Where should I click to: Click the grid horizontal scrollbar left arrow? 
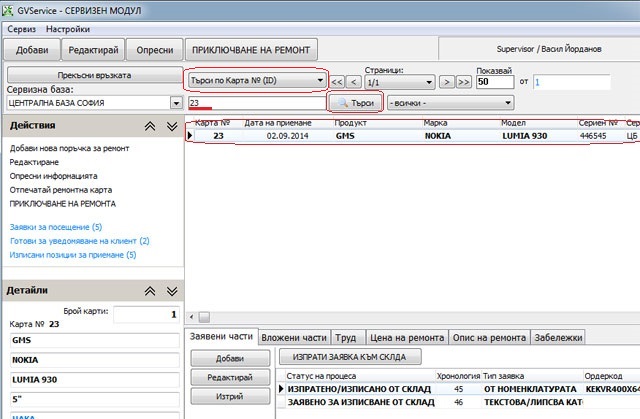coord(192,317)
